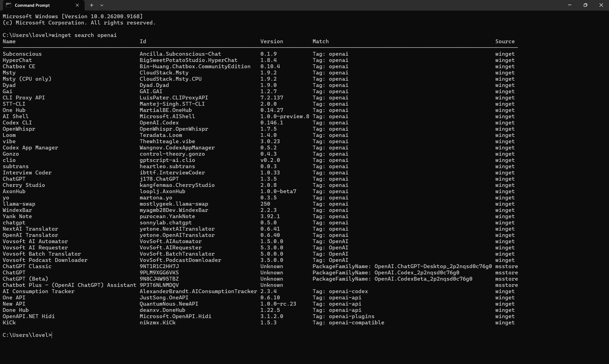This screenshot has height=364, width=609.
Task: Click 'Thewh1teagle.vibe' id
Action: click(x=167, y=141)
